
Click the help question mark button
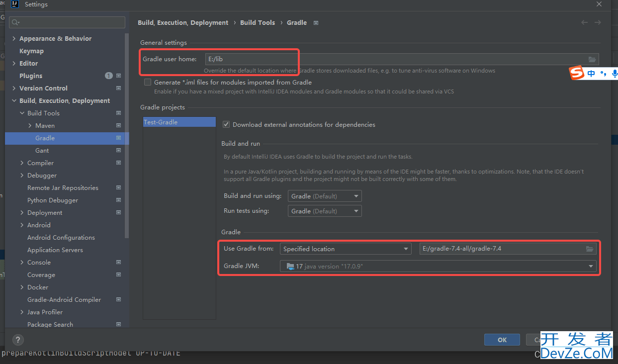click(17, 340)
